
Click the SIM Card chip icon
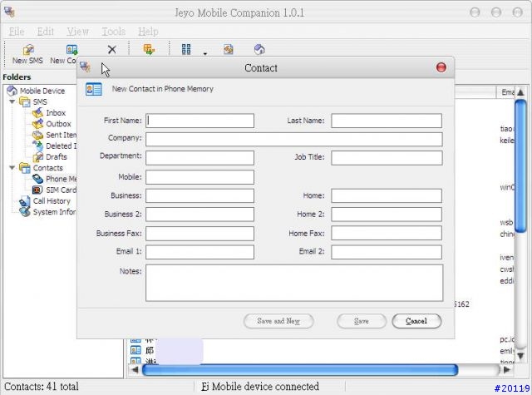coord(37,190)
